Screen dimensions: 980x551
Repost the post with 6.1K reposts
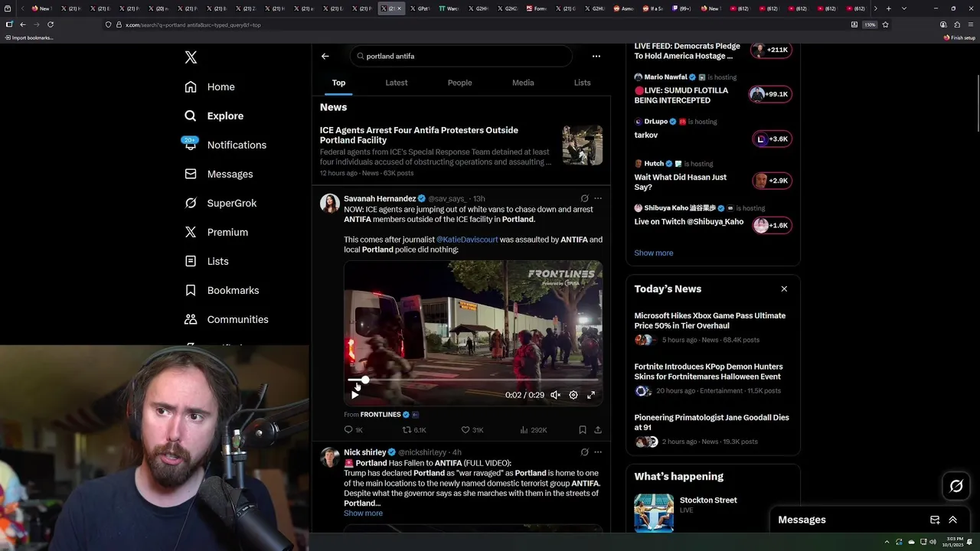[x=414, y=430]
